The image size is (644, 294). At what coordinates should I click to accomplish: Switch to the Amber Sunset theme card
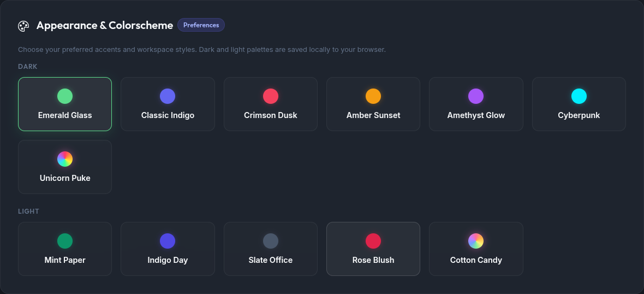[x=373, y=104]
